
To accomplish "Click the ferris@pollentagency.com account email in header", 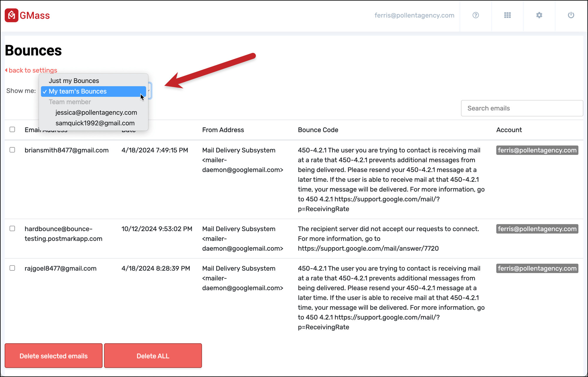I will (x=414, y=15).
